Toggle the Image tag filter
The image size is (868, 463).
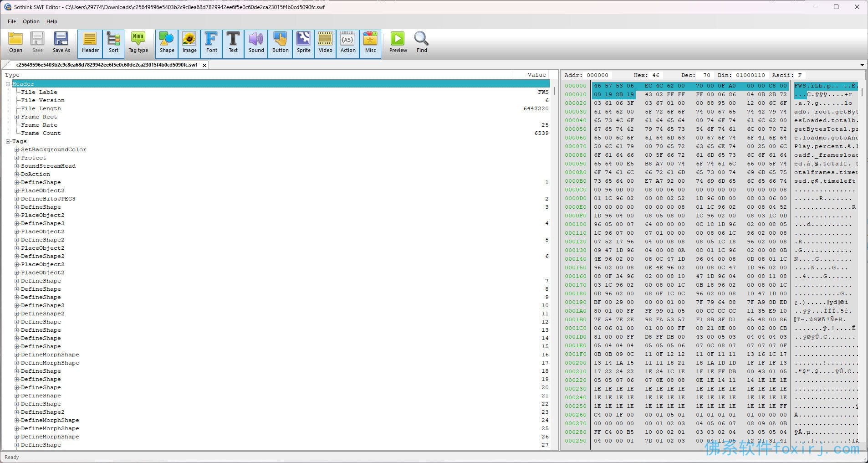pyautogui.click(x=189, y=44)
